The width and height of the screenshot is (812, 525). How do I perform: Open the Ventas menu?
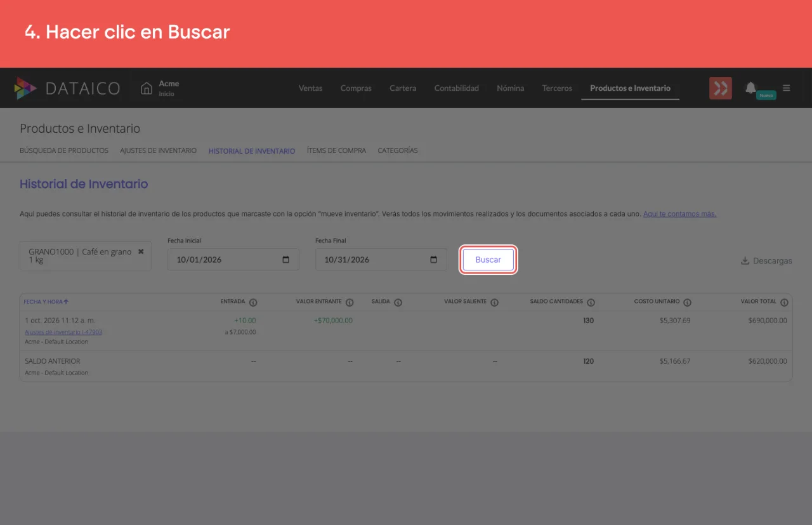pos(310,88)
